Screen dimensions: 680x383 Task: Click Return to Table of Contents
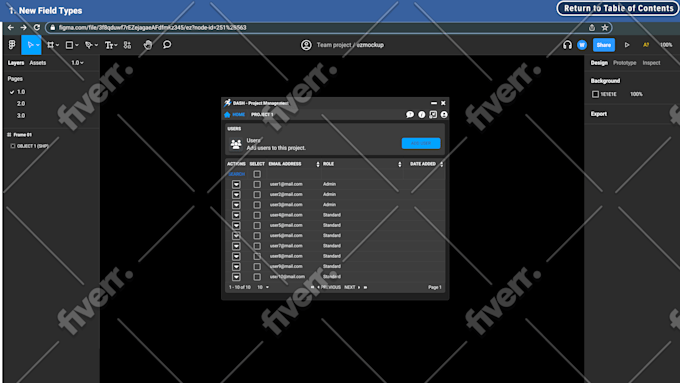tap(618, 8)
